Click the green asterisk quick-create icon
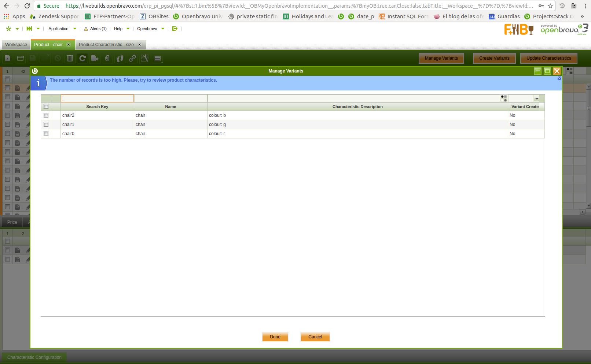The image size is (591, 364). (8, 29)
